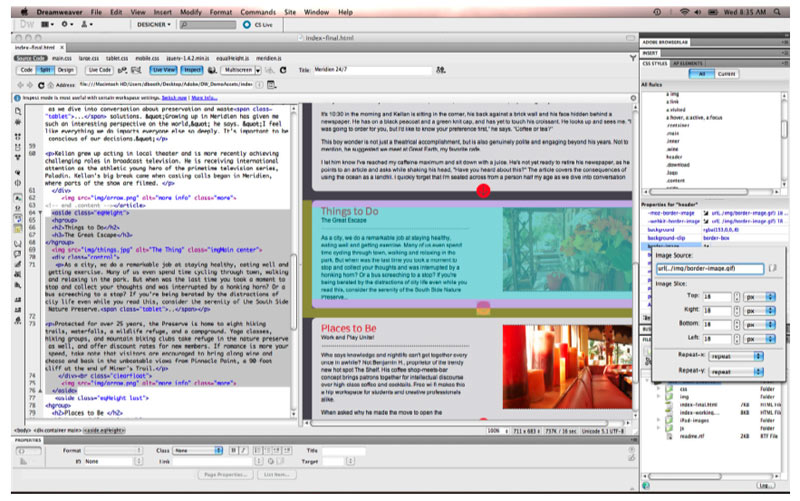Click the Italic button in Properties panel
This screenshot has height=501, width=800.
pos(243,450)
